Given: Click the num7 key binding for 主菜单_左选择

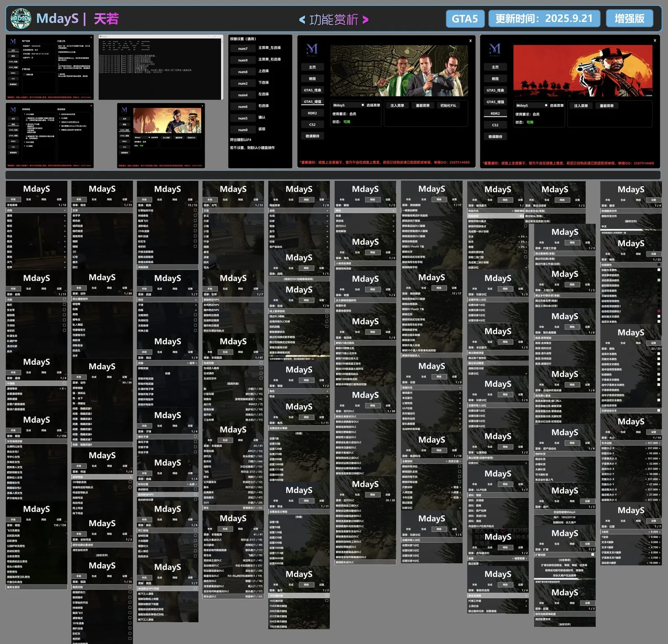Looking at the screenshot, I should click(x=243, y=48).
